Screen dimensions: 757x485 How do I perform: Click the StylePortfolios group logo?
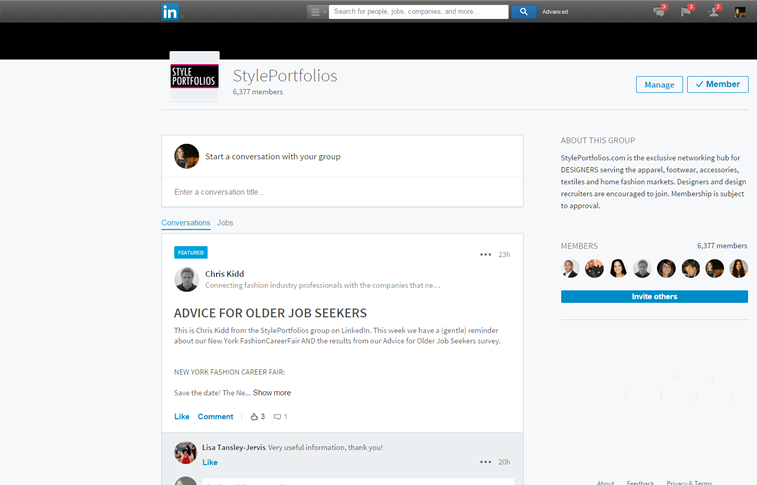coord(195,76)
